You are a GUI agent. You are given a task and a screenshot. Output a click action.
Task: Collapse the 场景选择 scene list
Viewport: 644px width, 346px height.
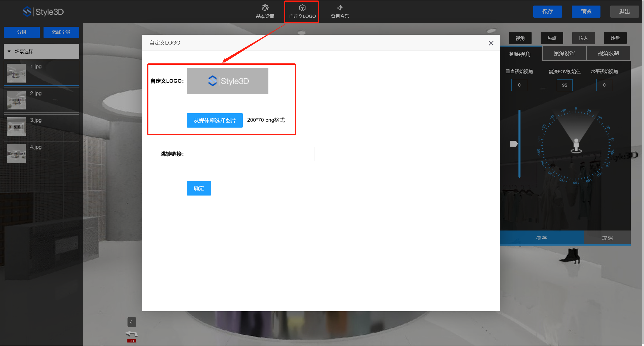(x=42, y=51)
